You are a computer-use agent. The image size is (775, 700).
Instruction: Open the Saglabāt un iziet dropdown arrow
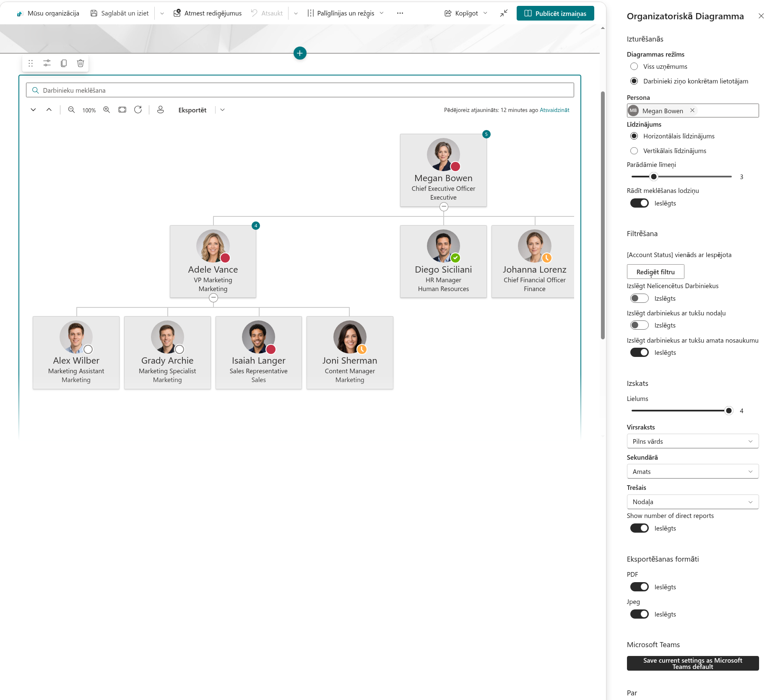pos(162,13)
